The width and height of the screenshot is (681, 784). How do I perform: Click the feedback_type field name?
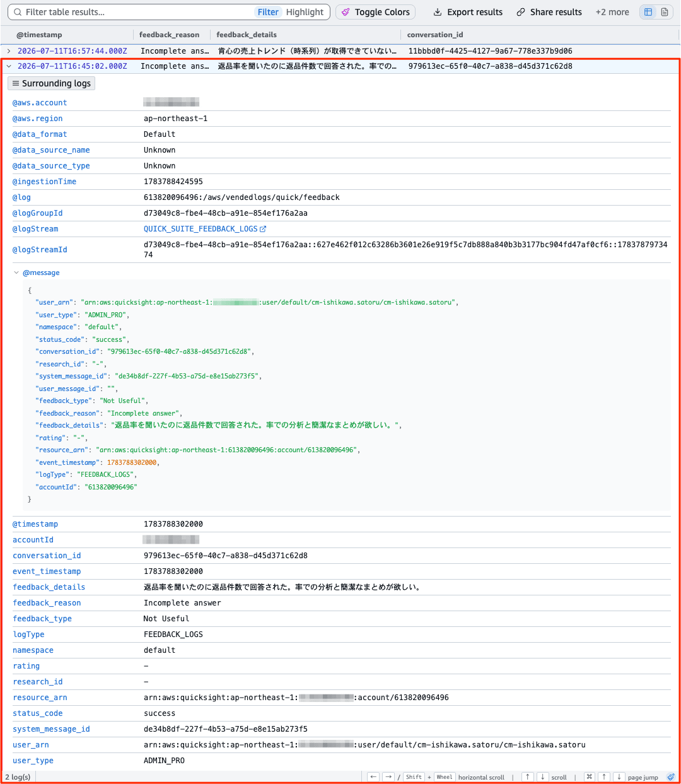(42, 619)
